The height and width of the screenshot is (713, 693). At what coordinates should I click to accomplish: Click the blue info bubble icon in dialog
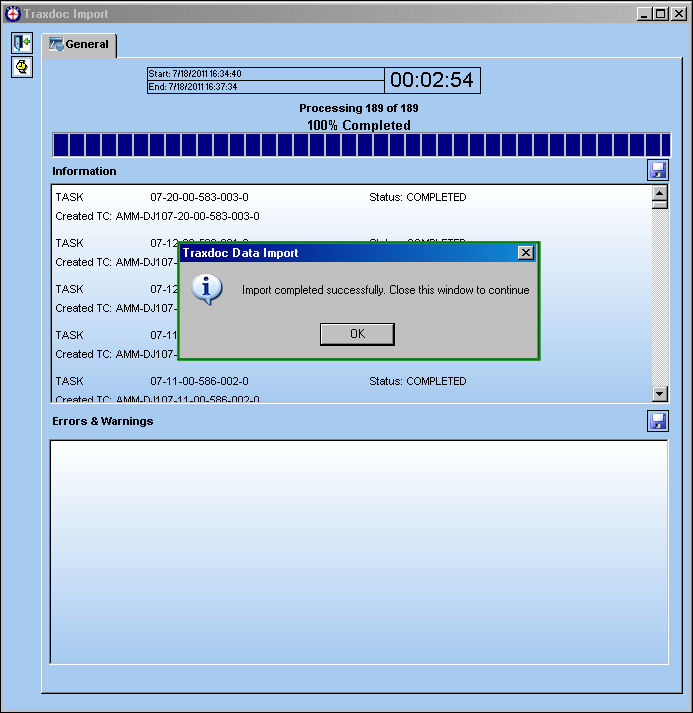click(x=207, y=290)
